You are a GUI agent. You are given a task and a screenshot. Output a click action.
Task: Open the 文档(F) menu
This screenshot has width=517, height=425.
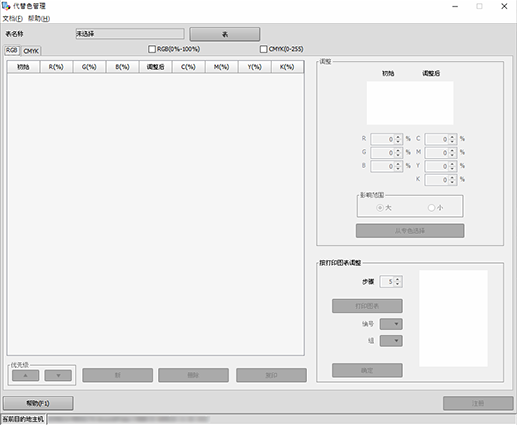(12, 19)
